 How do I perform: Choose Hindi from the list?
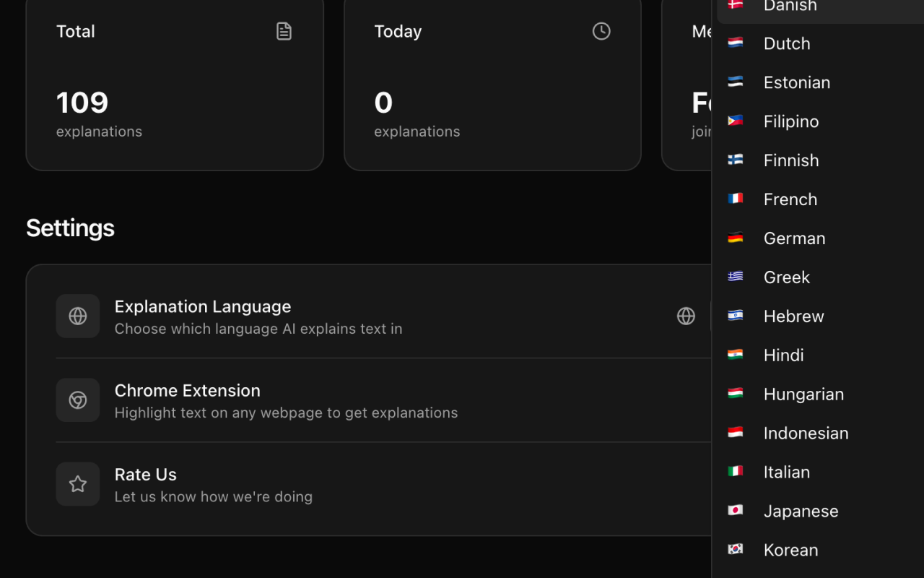coord(820,355)
